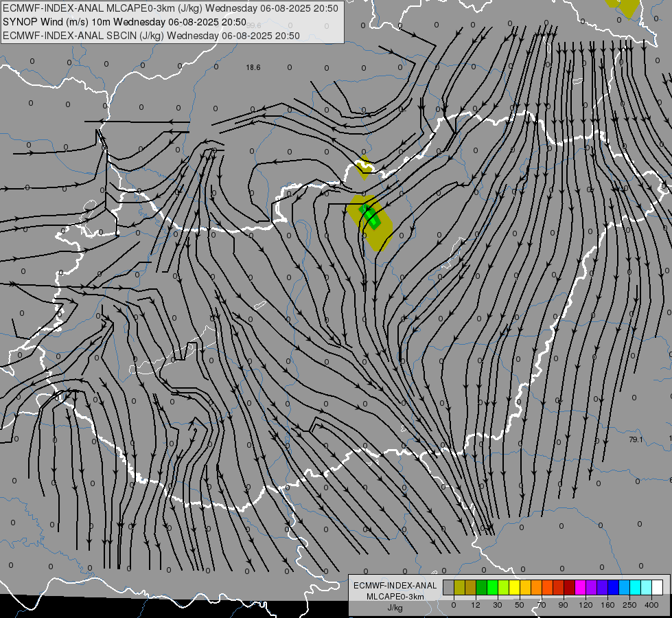Click the legend tick label 12
This screenshot has height=618, width=672.
pos(476,605)
